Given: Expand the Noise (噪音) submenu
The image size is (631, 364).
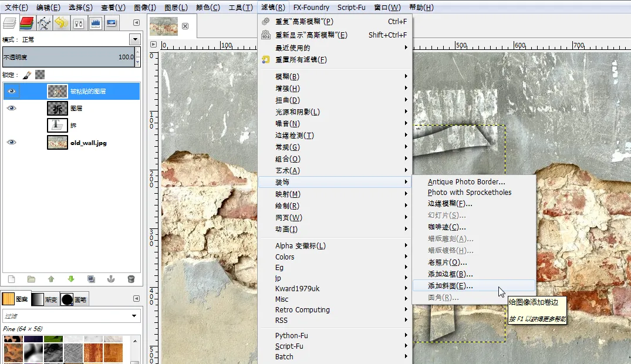Looking at the screenshot, I should 335,123.
